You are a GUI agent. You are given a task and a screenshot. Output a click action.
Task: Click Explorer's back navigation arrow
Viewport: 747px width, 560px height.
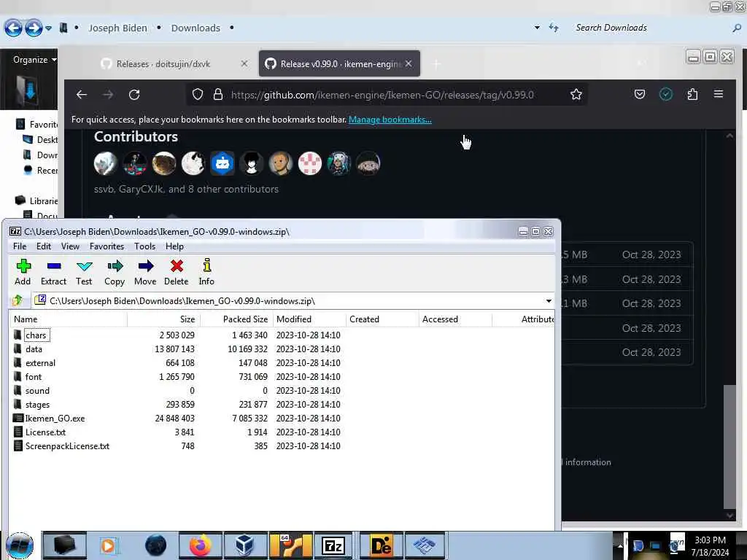(13, 28)
